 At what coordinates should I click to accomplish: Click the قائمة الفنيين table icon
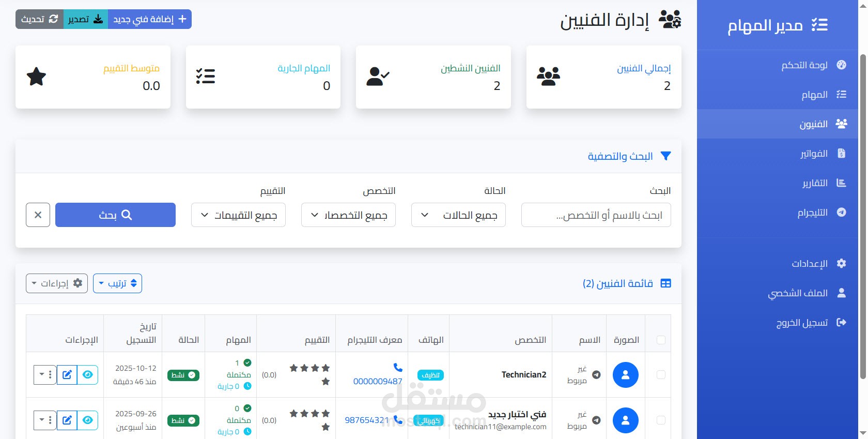[665, 283]
